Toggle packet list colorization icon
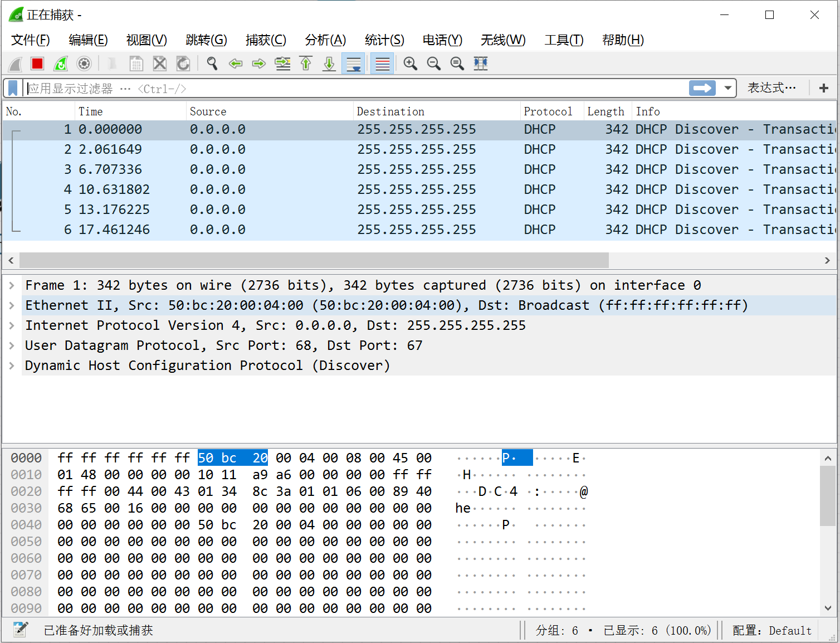Image resolution: width=840 pixels, height=643 pixels. coord(382,64)
